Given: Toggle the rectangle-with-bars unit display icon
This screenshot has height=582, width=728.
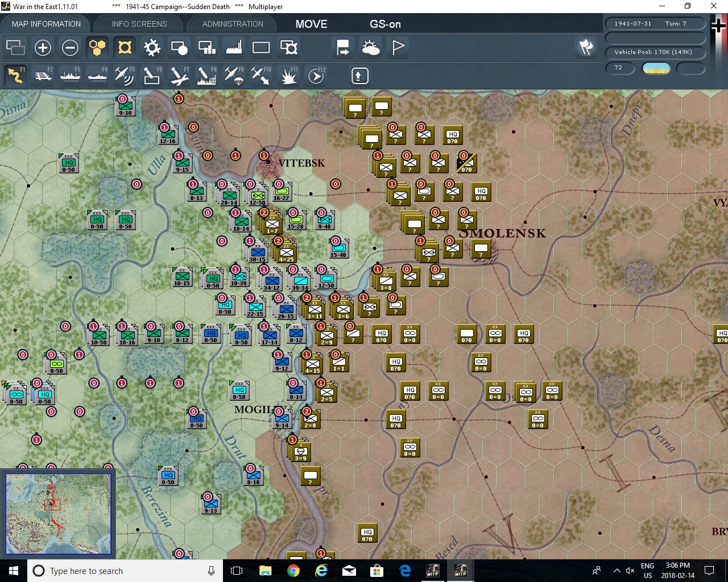Looking at the screenshot, I should [x=206, y=47].
